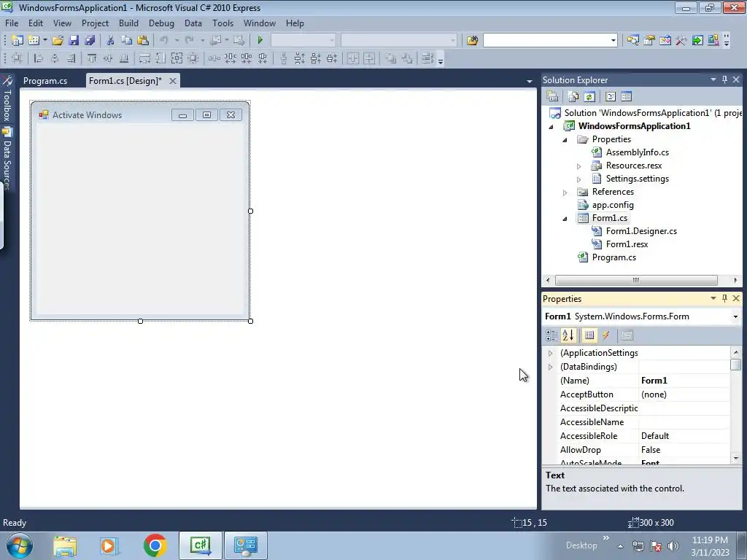Open the Windows Start button
Viewport: 747px width, 560px height.
(20, 545)
